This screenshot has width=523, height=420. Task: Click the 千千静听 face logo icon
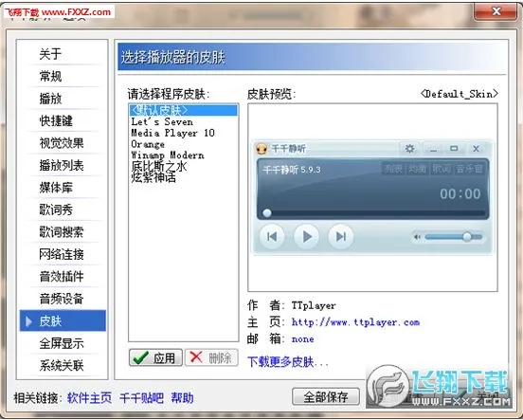261,149
